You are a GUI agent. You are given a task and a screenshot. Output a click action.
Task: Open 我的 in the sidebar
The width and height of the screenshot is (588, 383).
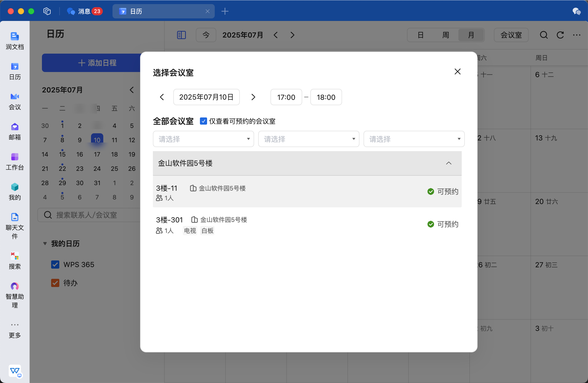click(x=15, y=192)
